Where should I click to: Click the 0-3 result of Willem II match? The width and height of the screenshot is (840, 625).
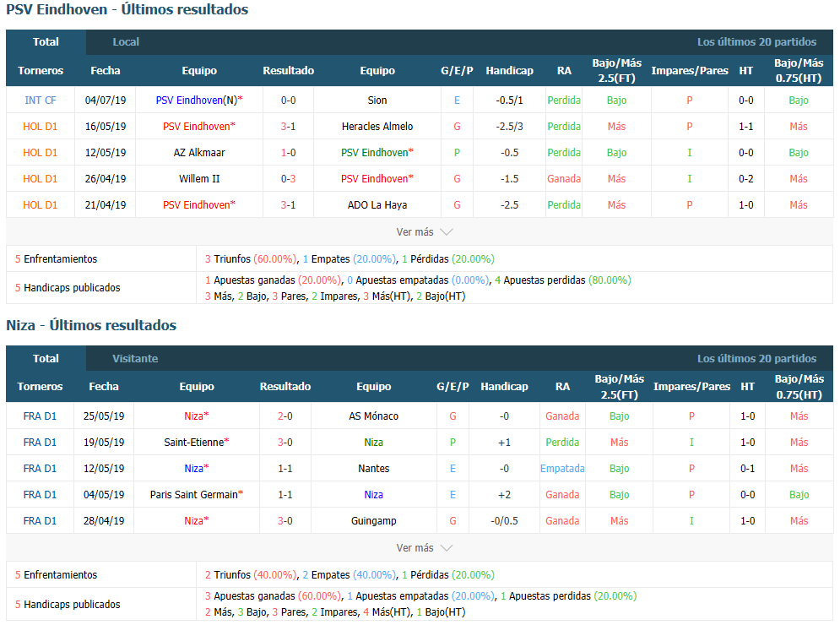pos(288,179)
